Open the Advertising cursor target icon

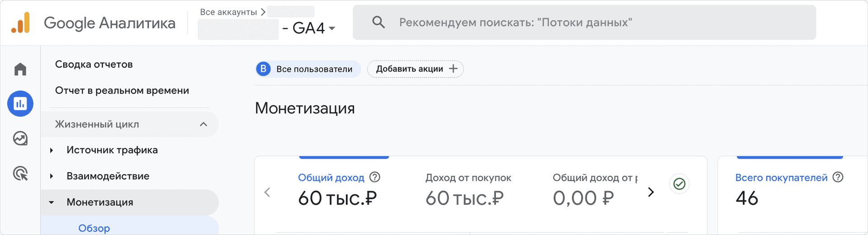click(x=20, y=173)
